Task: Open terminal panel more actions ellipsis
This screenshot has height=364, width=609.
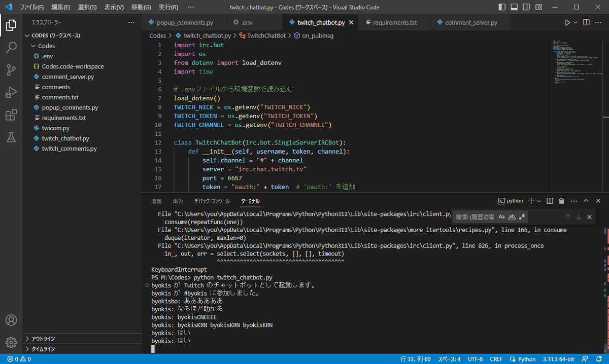Action: pos(574,201)
